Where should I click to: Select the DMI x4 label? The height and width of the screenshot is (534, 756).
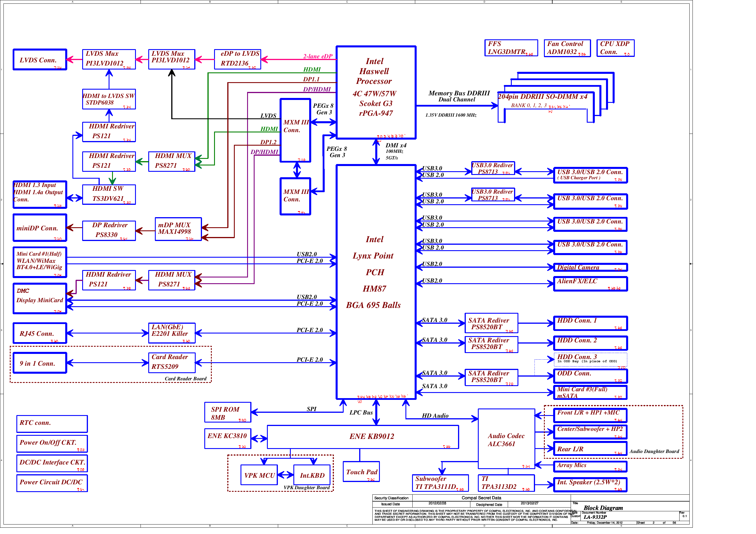(x=396, y=145)
